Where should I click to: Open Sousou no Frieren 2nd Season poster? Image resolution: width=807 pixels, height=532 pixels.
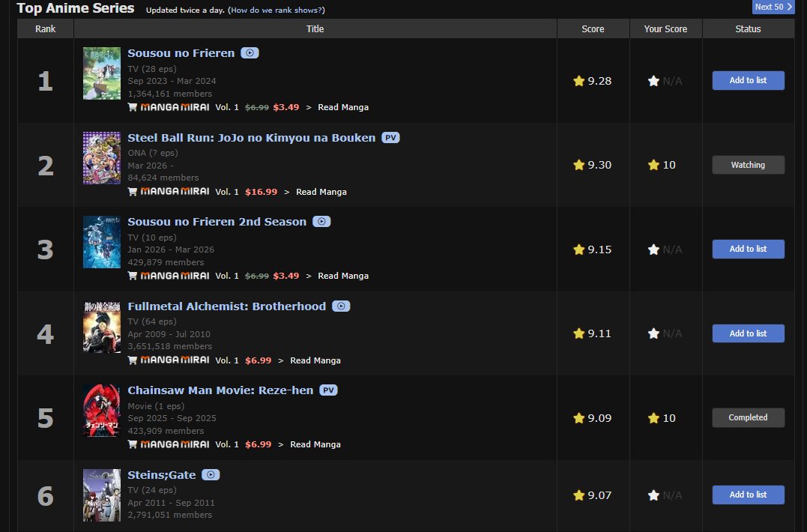102,242
